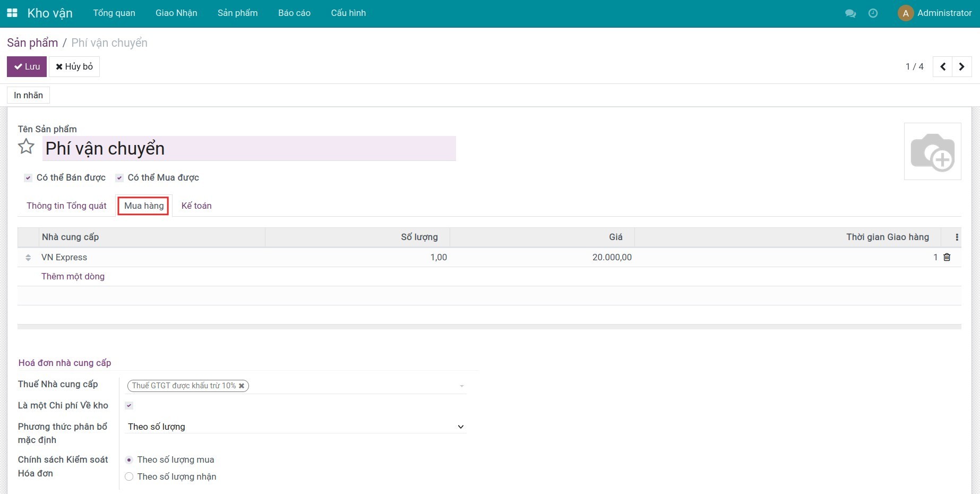Expand the vendor tax field dropdown arrow
The image size is (980, 494).
pos(461,386)
